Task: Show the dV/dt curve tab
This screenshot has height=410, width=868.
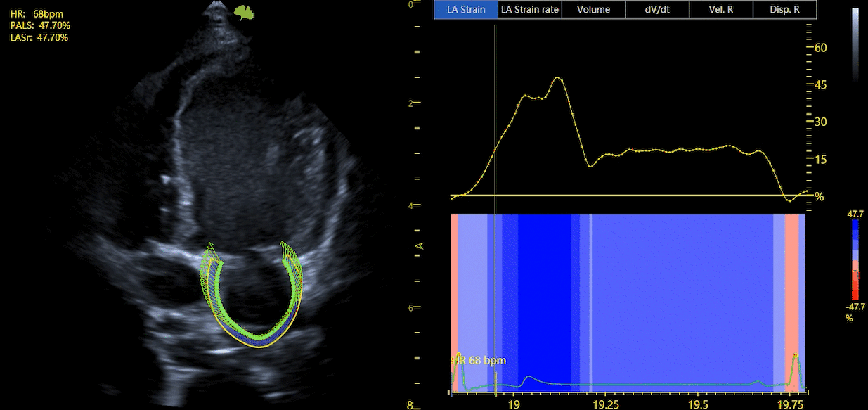Action: tap(656, 10)
